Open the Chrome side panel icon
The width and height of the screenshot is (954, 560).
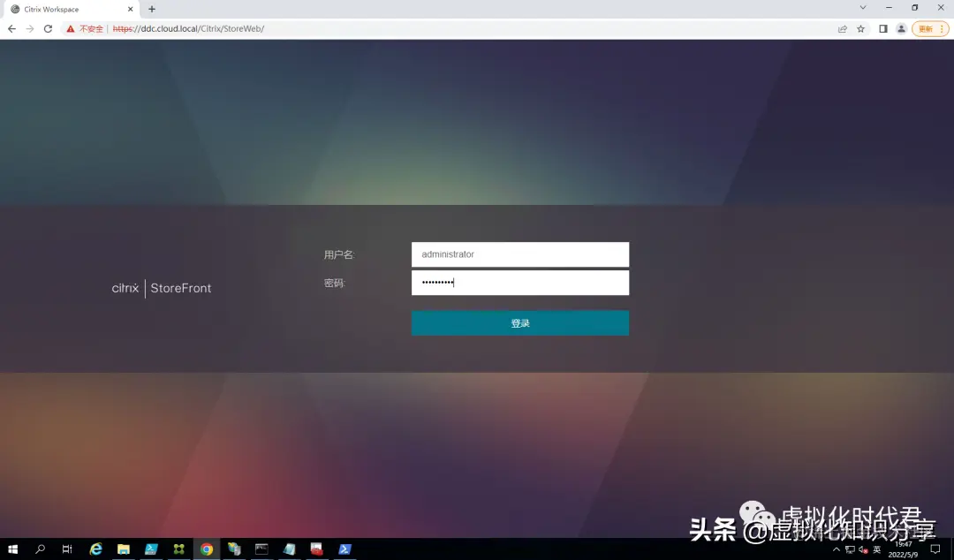(882, 28)
